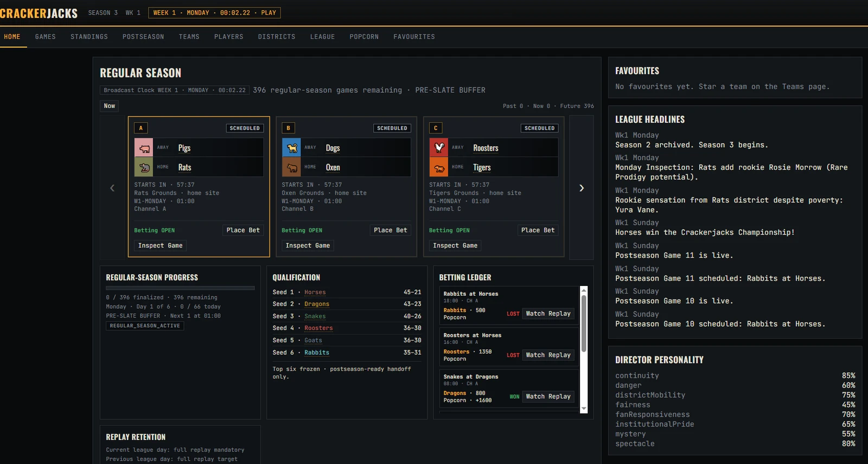Viewport: 868px width, 464px height.
Task: Open Dragons team link in Qualification
Action: coord(317,304)
